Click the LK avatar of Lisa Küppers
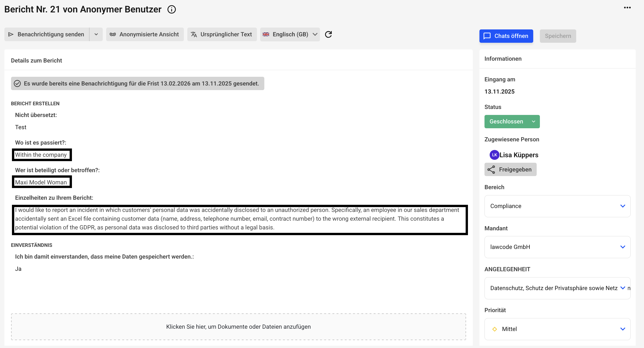Screen dimensions: 644x348 [x=494, y=155]
